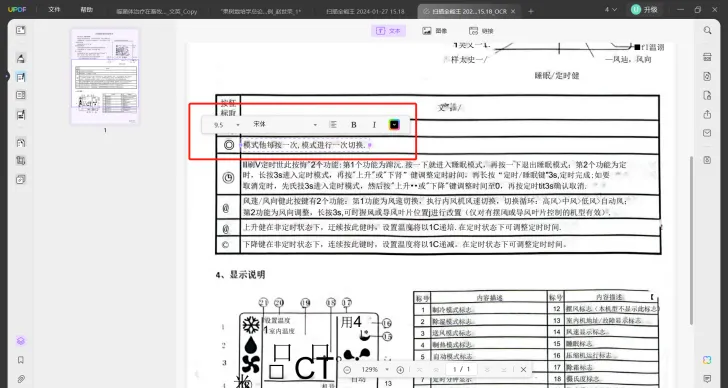Image resolution: width=728 pixels, height=388 pixels.
Task: Open the text alignment options
Action: (333, 124)
